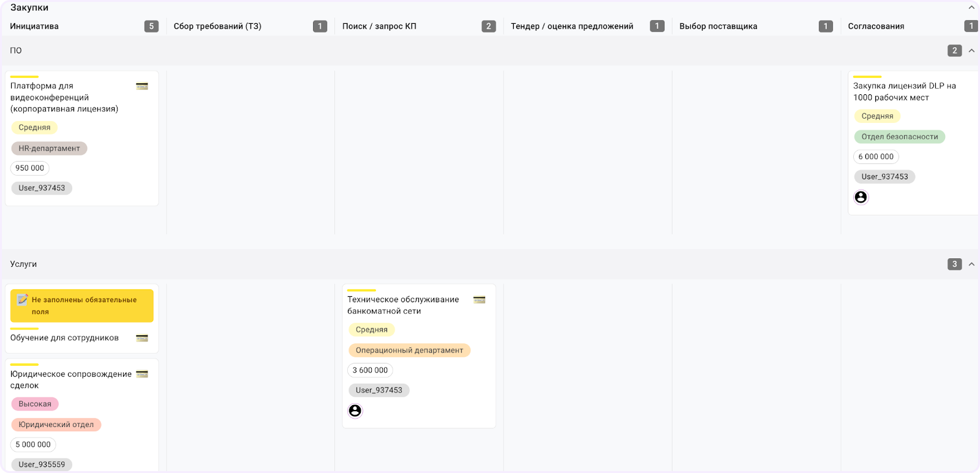Click the User_935559 assignee chip
Image resolution: width=980 pixels, height=473 pixels.
(42, 464)
